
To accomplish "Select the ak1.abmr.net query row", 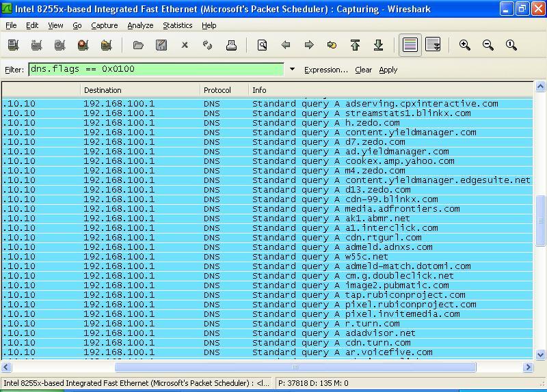I will coord(267,219).
